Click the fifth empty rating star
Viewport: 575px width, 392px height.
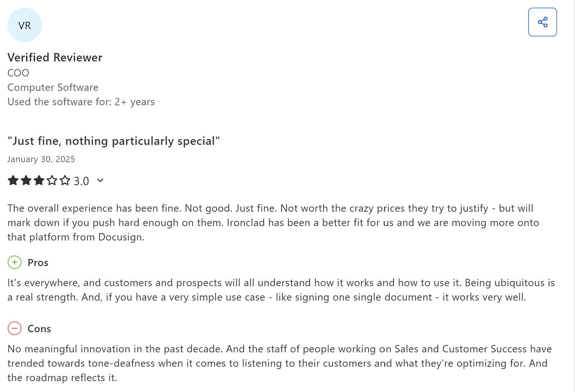65,180
